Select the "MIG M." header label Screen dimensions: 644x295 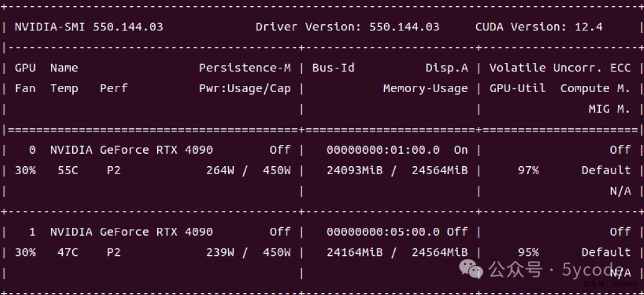(x=609, y=109)
